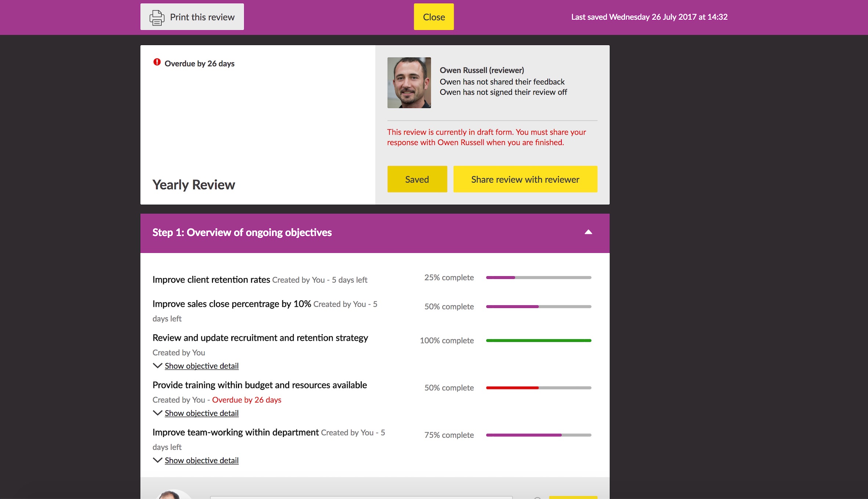Screen dimensions: 868x499
Task: Click the progress bar for Improve client retention rates
Action: pos(539,277)
